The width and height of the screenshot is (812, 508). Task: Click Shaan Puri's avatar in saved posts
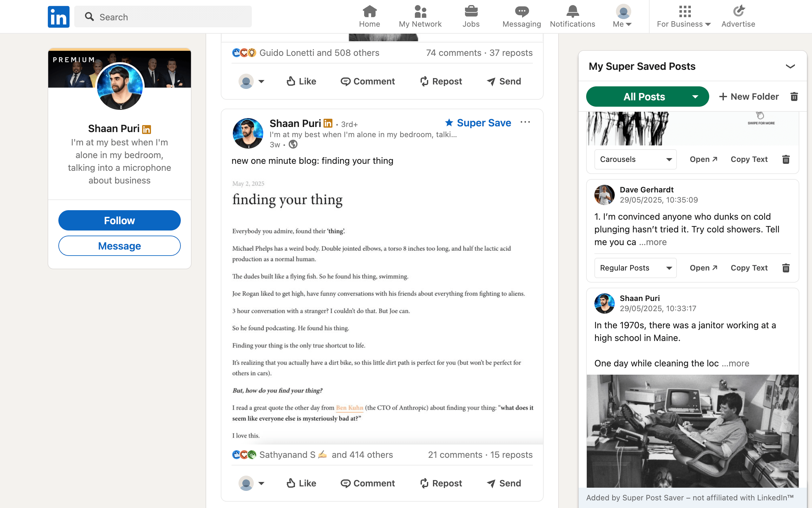(604, 304)
